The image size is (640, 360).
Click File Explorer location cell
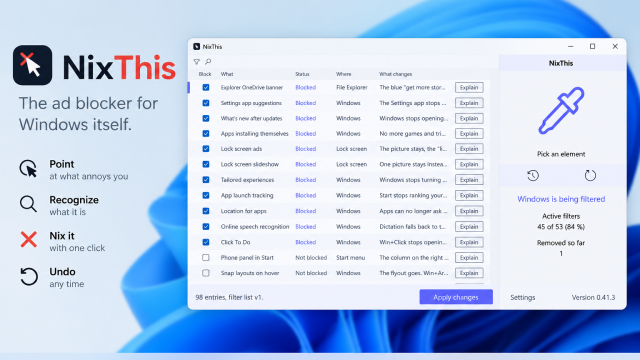pos(352,87)
